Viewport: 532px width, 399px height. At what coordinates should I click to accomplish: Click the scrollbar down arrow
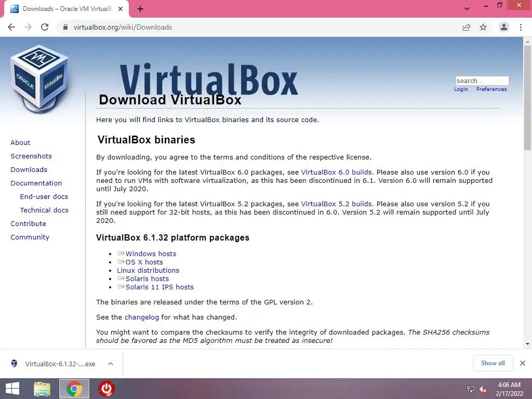coord(527,344)
